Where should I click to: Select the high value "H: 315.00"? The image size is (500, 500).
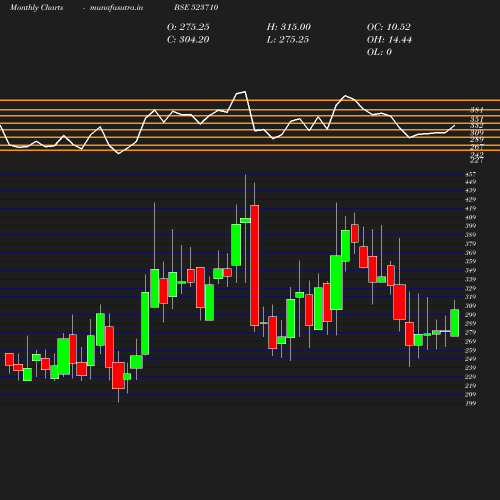[289, 27]
